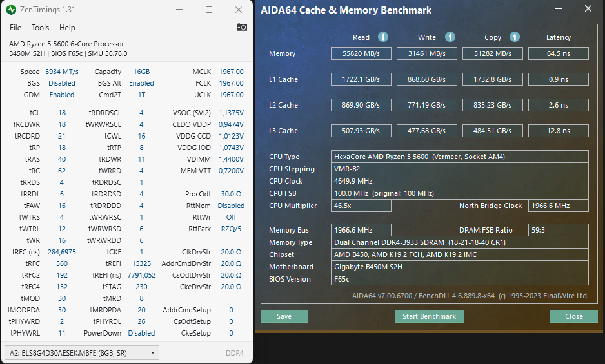Click the Memory Copy value 51282 MB/s

493,53
